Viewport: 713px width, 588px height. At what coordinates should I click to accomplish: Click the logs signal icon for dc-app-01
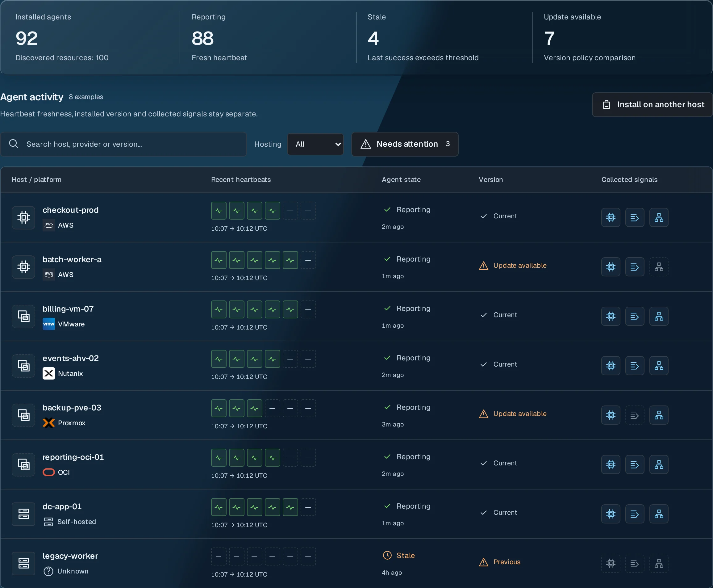tap(635, 514)
